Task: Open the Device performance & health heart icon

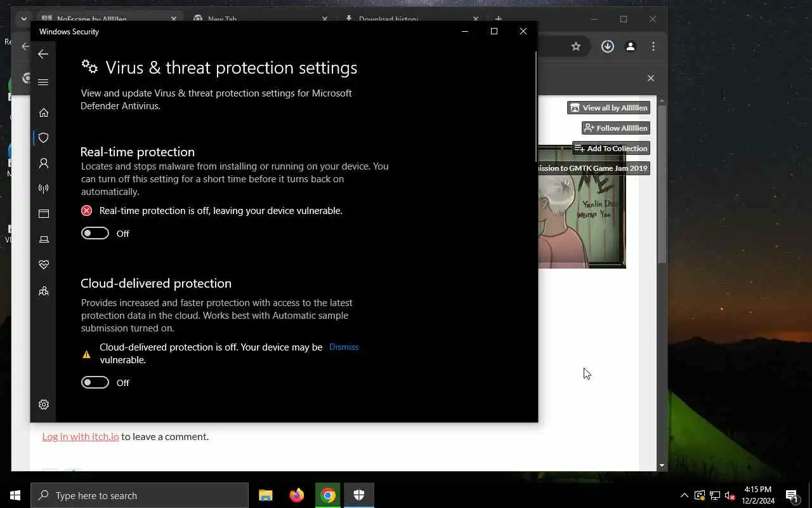Action: (44, 265)
